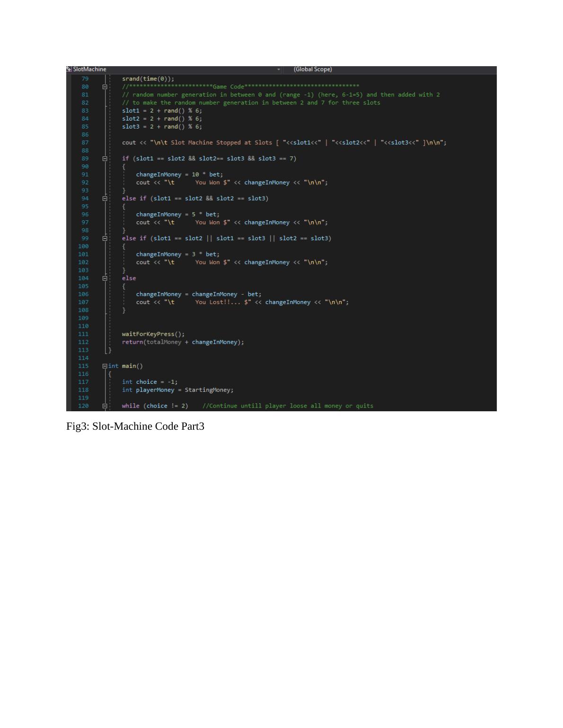Open the SlotMachine project dropdown arrow
The image size is (563, 728).
[x=279, y=69]
